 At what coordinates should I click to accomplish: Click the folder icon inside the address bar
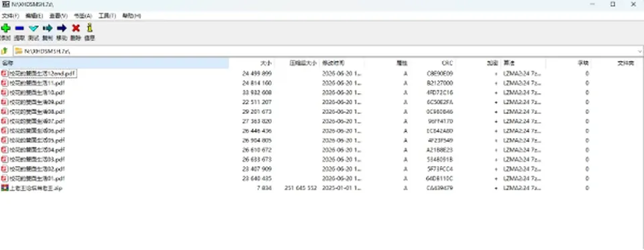click(19, 51)
